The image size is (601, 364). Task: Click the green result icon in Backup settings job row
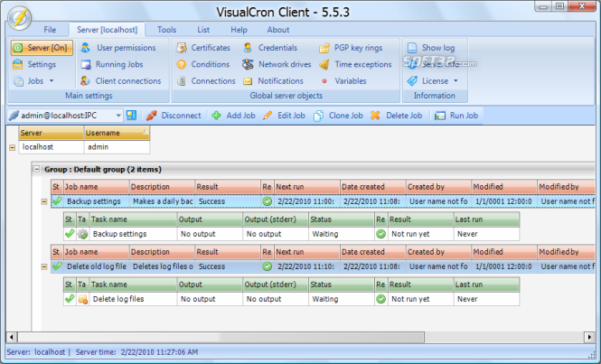[x=268, y=201]
